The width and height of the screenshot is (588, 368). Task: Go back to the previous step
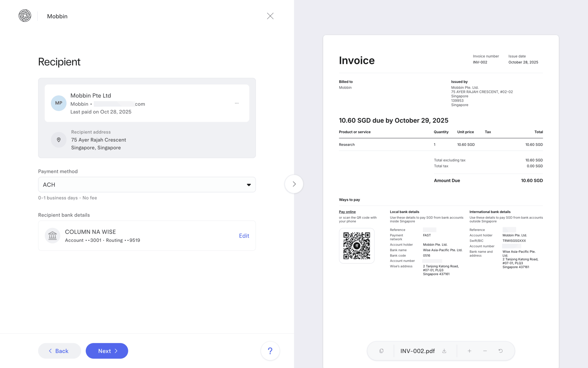pos(59,351)
